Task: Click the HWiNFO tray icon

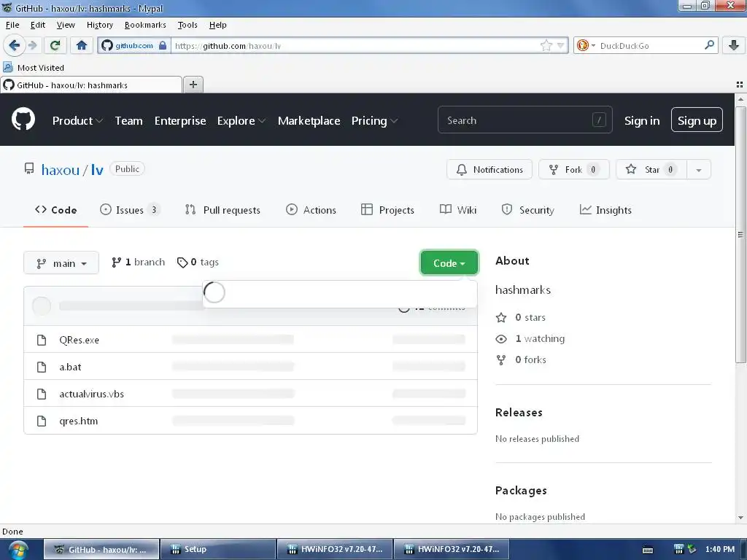Action: click(x=679, y=550)
